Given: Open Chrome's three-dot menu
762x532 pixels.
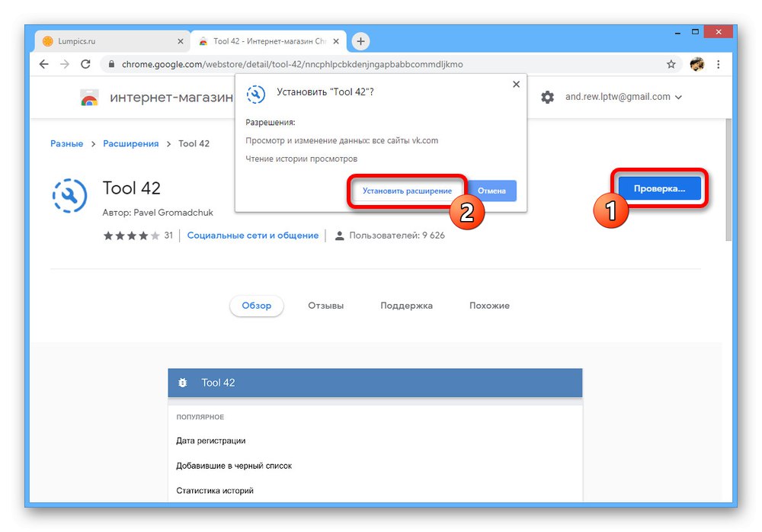Looking at the screenshot, I should [719, 64].
